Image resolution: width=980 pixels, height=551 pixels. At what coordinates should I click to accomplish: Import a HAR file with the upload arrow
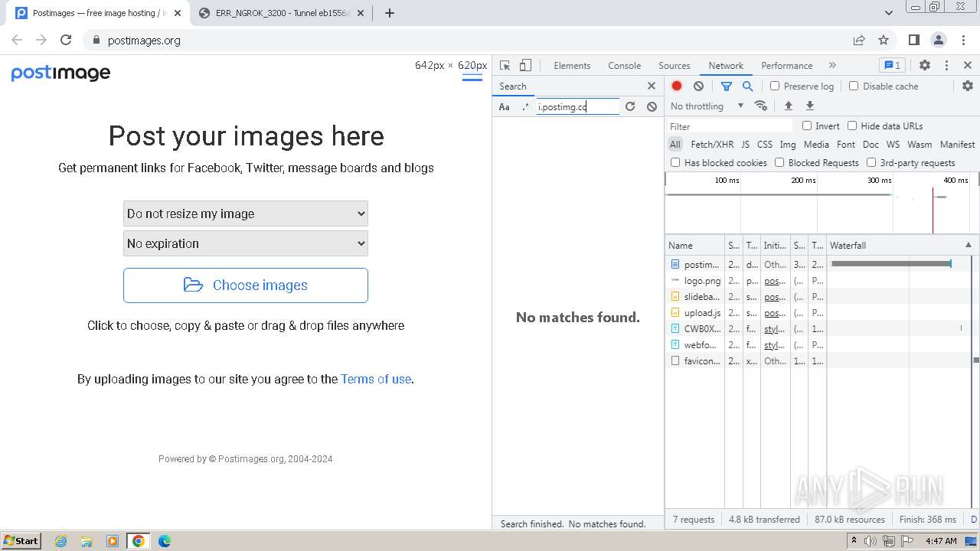(x=788, y=106)
